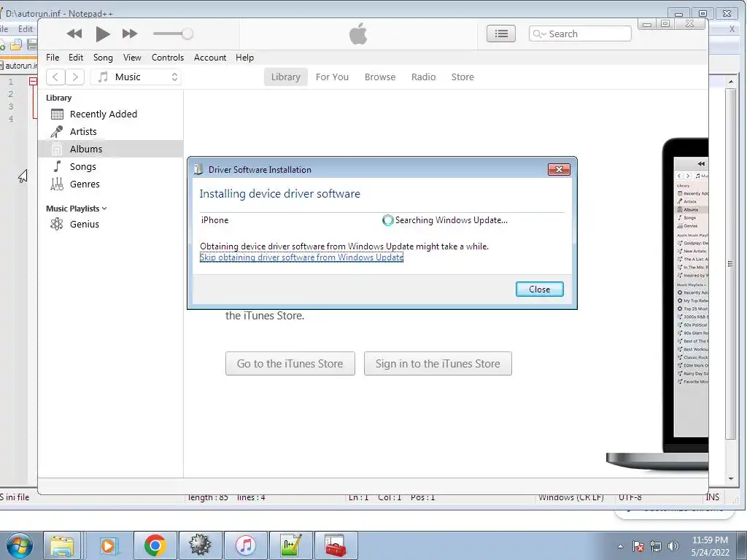This screenshot has width=747, height=560.
Task: Click the Apple logo in iTunes
Action: (x=358, y=34)
